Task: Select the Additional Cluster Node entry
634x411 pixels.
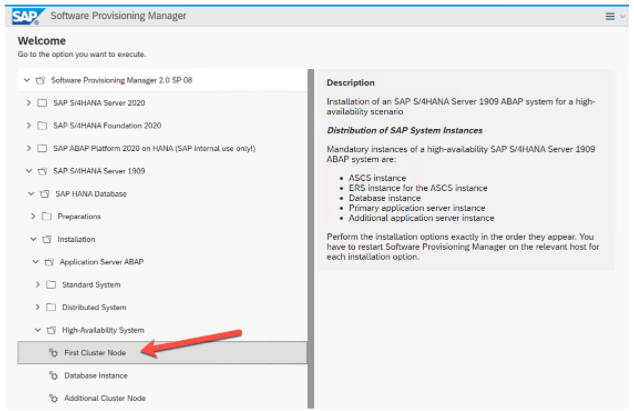Action: (x=105, y=398)
